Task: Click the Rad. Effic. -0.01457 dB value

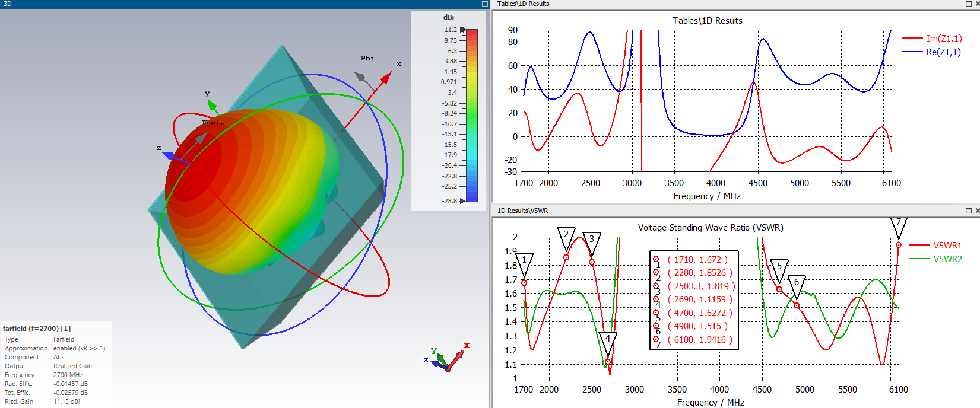Action: [x=70, y=384]
